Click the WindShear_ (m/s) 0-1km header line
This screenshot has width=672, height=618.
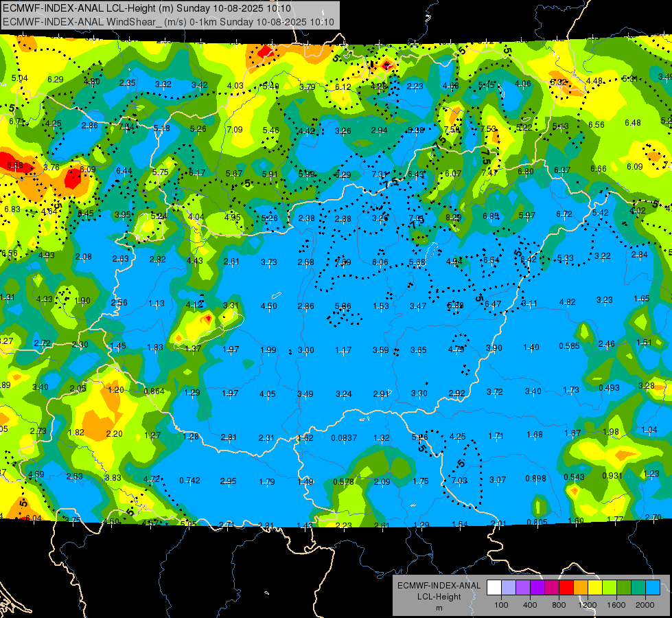(x=168, y=22)
